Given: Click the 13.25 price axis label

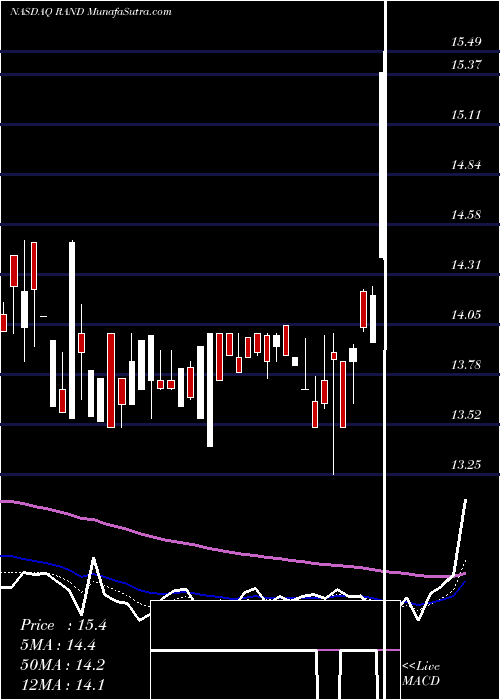Looking at the screenshot, I should click(466, 465).
